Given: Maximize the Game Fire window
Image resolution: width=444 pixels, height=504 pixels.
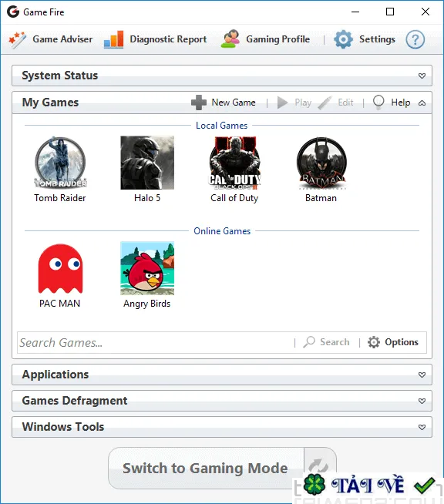Looking at the screenshot, I should (390, 12).
